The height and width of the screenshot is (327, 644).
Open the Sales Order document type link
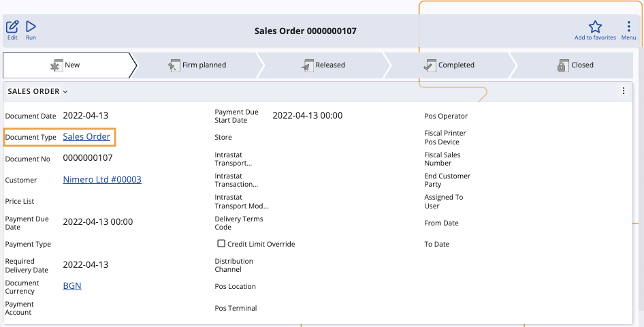(x=86, y=137)
